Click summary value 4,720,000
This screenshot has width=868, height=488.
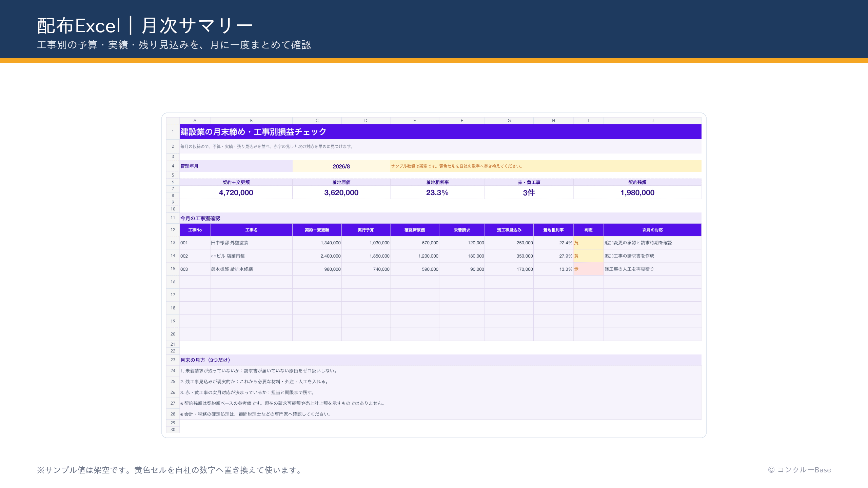236,192
